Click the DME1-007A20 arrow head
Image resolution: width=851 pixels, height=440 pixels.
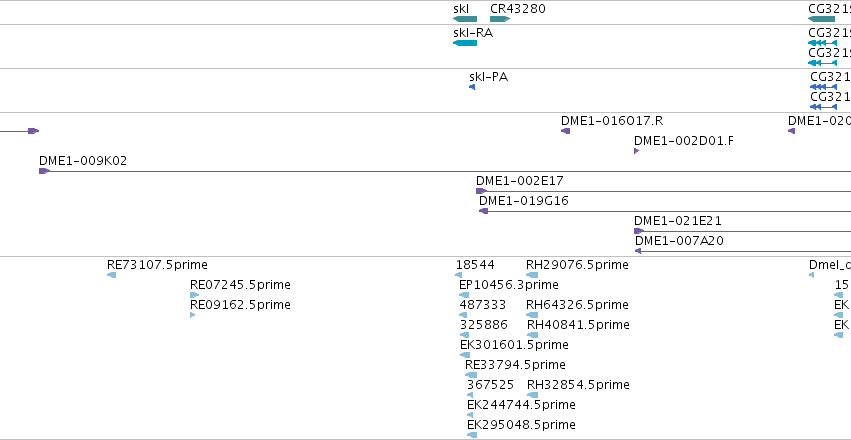[638, 251]
